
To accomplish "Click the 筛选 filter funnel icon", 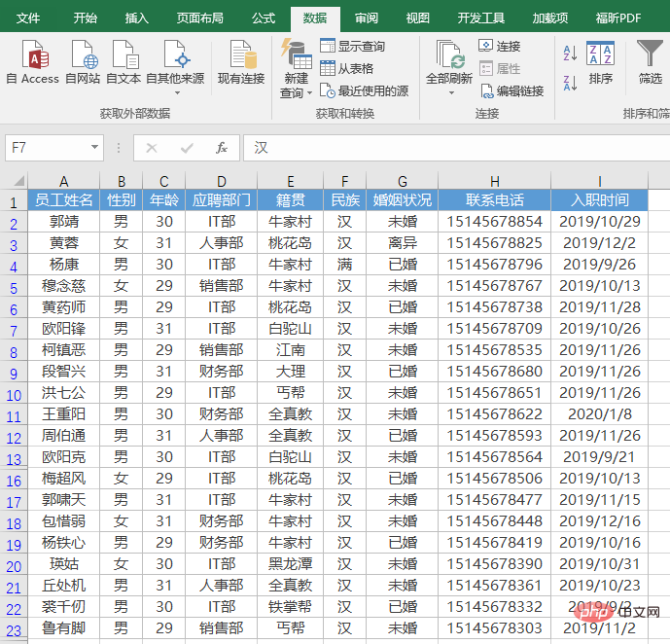I will pos(649,54).
